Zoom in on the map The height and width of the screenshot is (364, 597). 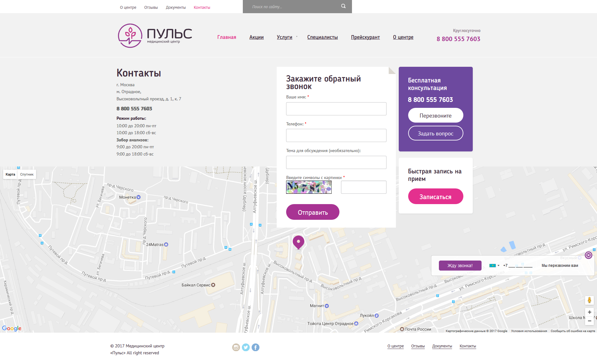[589, 312]
